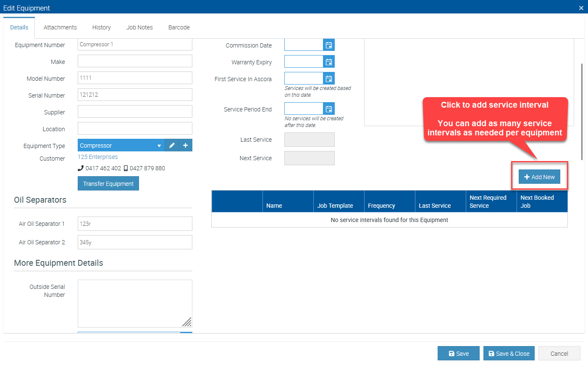Close the Edit Equipment dialog
This screenshot has height=365, width=588.
(x=581, y=8)
